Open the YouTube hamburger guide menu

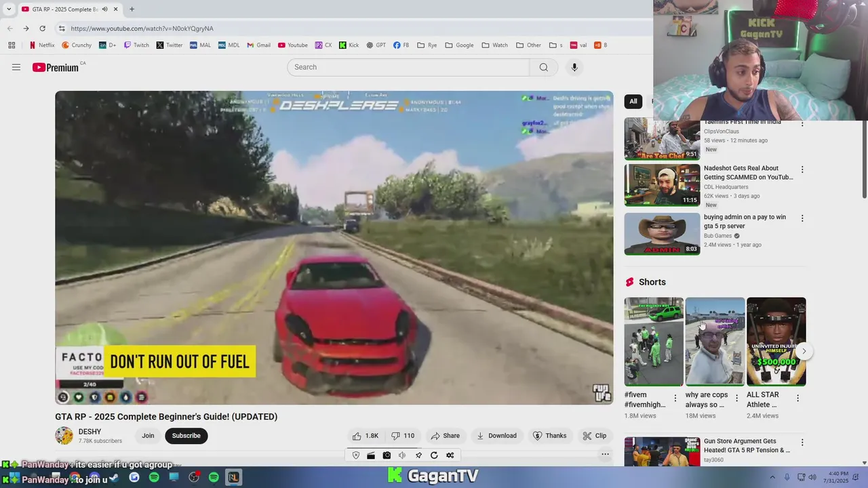click(x=16, y=67)
